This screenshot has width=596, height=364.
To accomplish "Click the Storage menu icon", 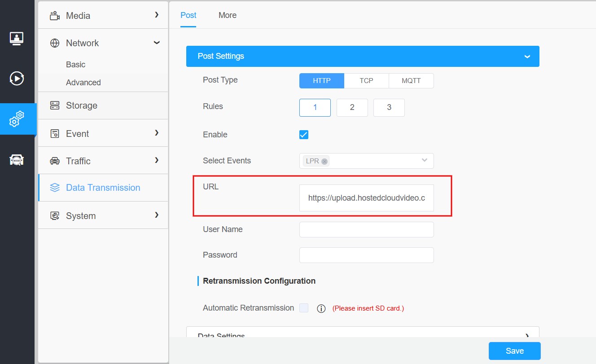I will pyautogui.click(x=55, y=105).
